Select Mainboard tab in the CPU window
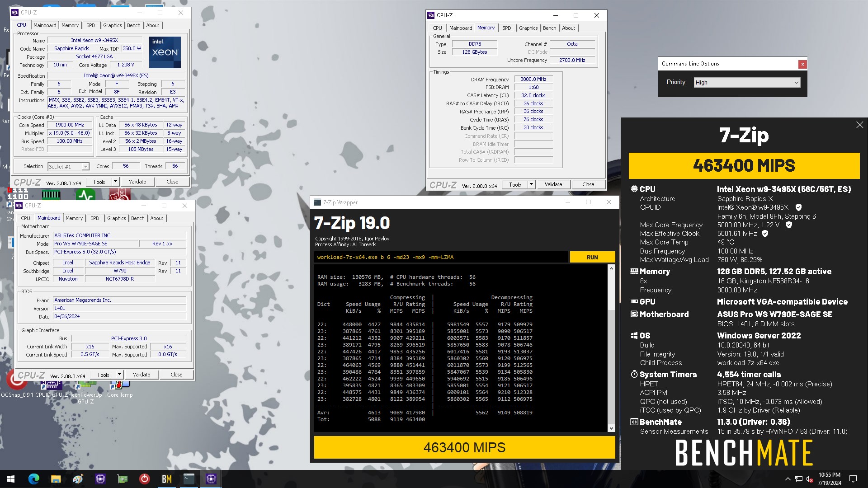The width and height of the screenshot is (868, 488). point(45,25)
